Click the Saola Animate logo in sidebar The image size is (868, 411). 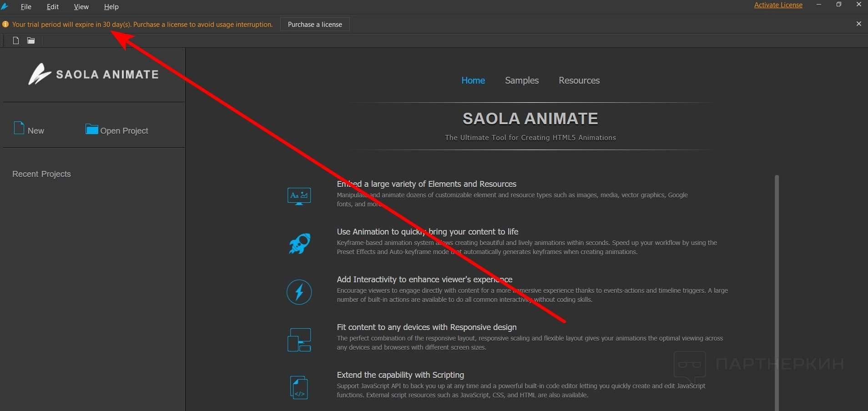(x=94, y=74)
